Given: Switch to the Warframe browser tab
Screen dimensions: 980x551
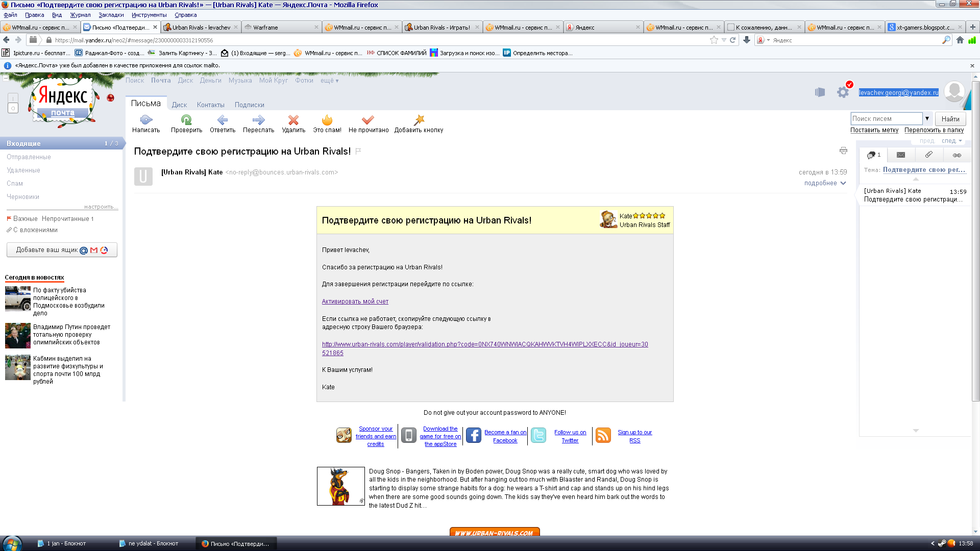Looking at the screenshot, I should 281,28.
